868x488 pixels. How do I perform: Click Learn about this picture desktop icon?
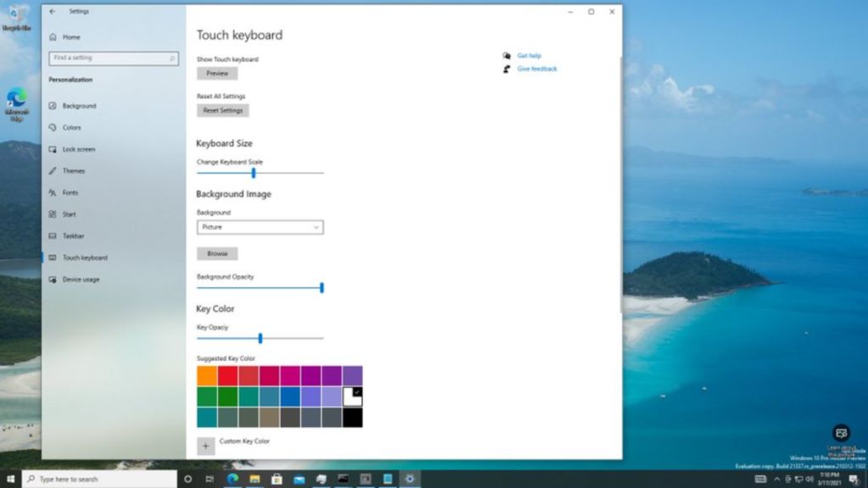coord(841,440)
